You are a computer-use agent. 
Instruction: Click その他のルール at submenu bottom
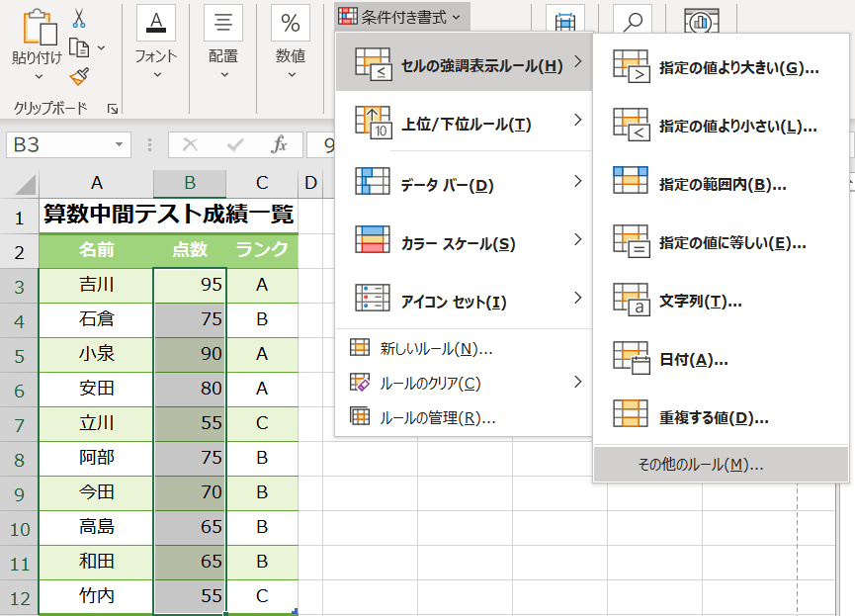701,465
